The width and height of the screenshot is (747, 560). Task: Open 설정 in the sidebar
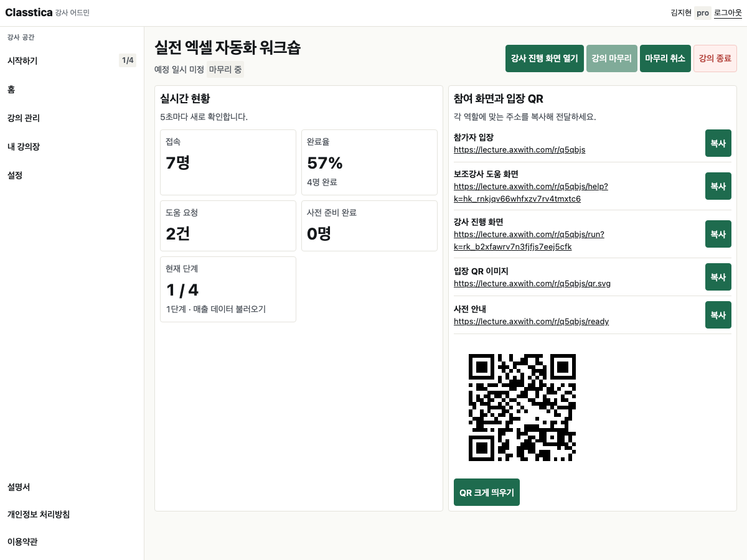pos(72,175)
